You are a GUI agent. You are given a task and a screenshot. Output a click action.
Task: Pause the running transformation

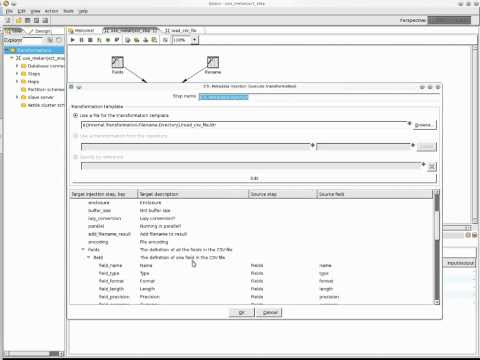81,40
